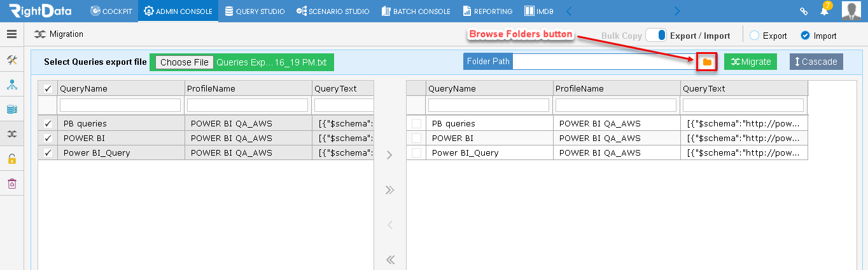Sort by left grid QueryName column header
The height and width of the screenshot is (270, 868).
121,88
